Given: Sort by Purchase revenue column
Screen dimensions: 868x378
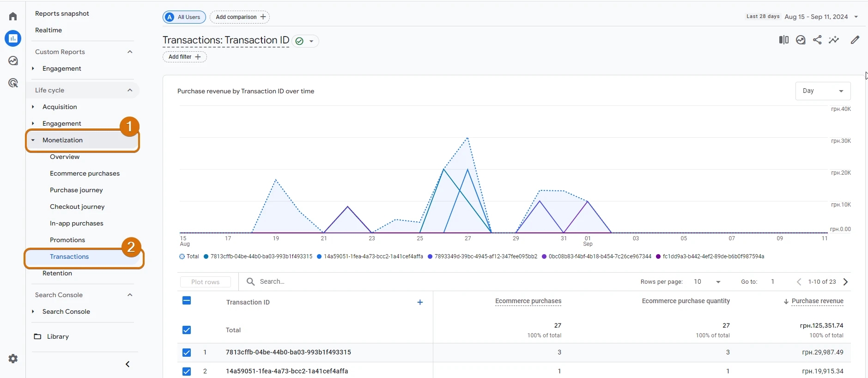Looking at the screenshot, I should tap(818, 301).
